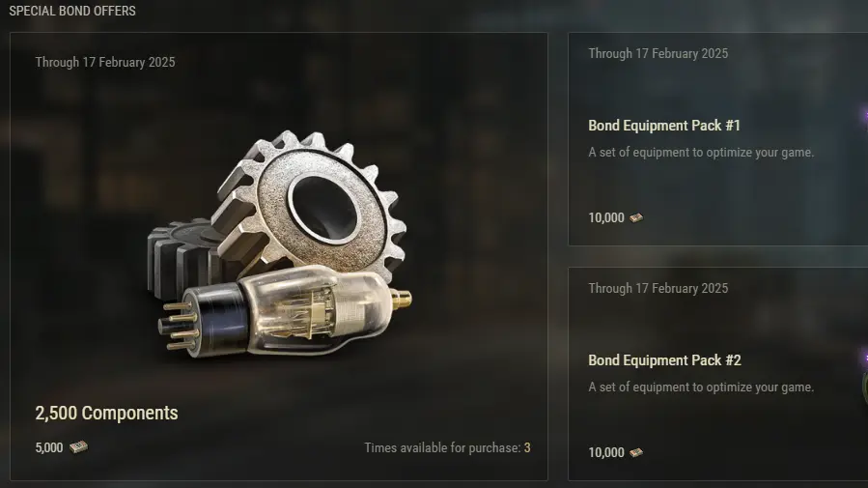Open Bond Equipment Pack #1 offer
The width and height of the screenshot is (868, 488).
[x=664, y=126]
